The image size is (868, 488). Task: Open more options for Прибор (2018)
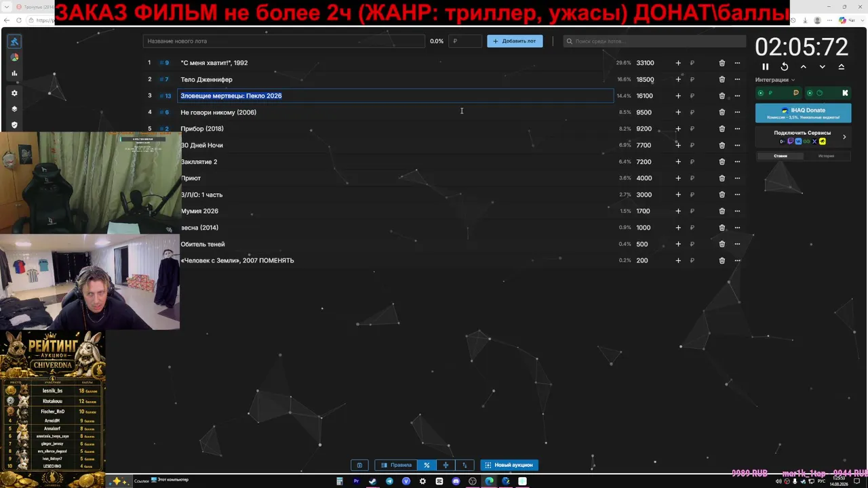coord(737,129)
